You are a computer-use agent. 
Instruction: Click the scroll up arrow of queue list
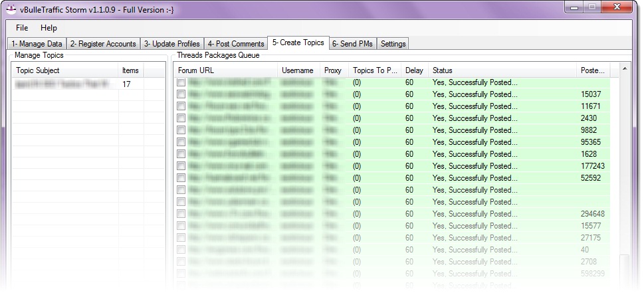[624, 68]
